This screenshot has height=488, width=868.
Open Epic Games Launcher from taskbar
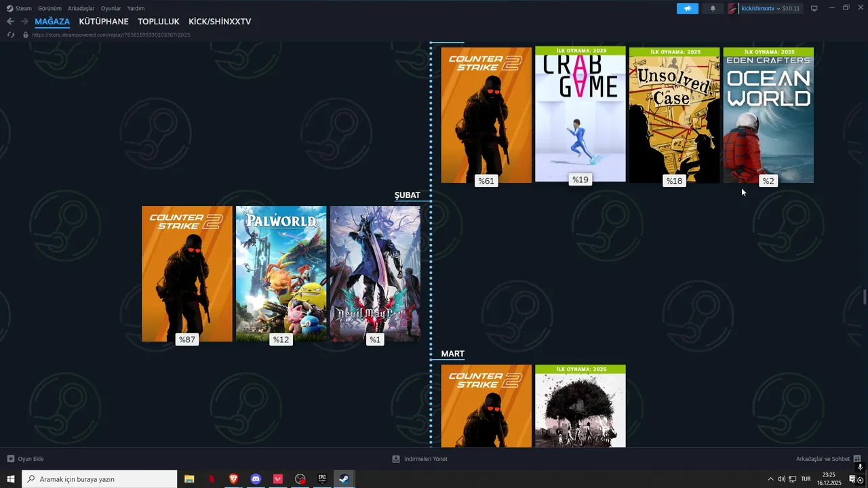[322, 479]
